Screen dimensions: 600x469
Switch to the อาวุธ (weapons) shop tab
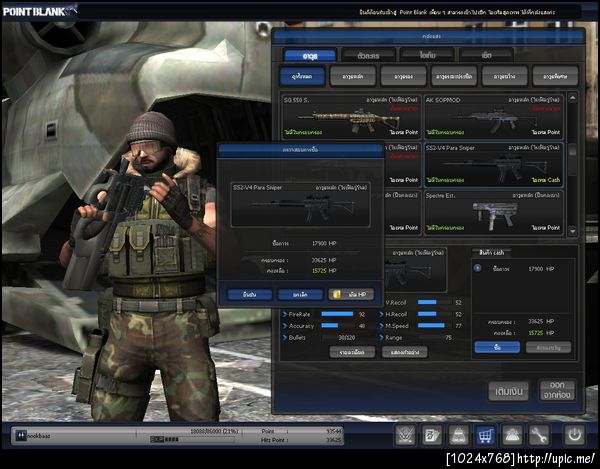(310, 55)
